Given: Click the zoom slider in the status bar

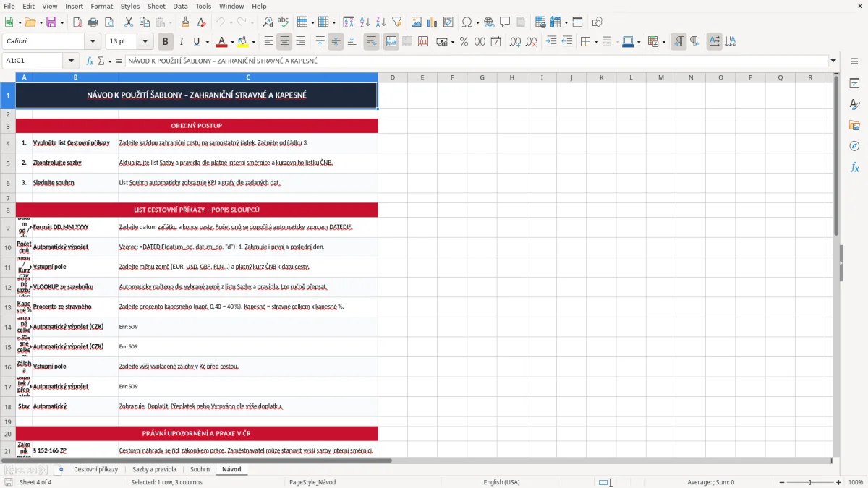Looking at the screenshot, I should coord(809,482).
